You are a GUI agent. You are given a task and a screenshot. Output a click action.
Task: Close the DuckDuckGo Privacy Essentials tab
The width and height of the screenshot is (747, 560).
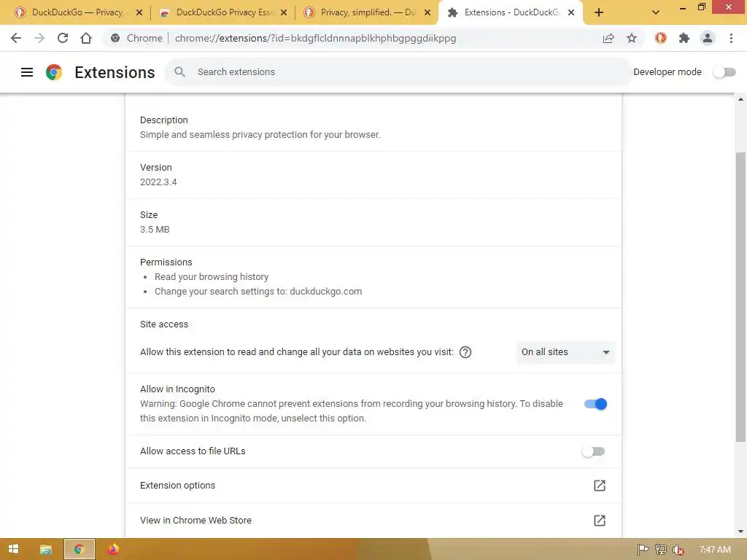pyautogui.click(x=284, y=12)
